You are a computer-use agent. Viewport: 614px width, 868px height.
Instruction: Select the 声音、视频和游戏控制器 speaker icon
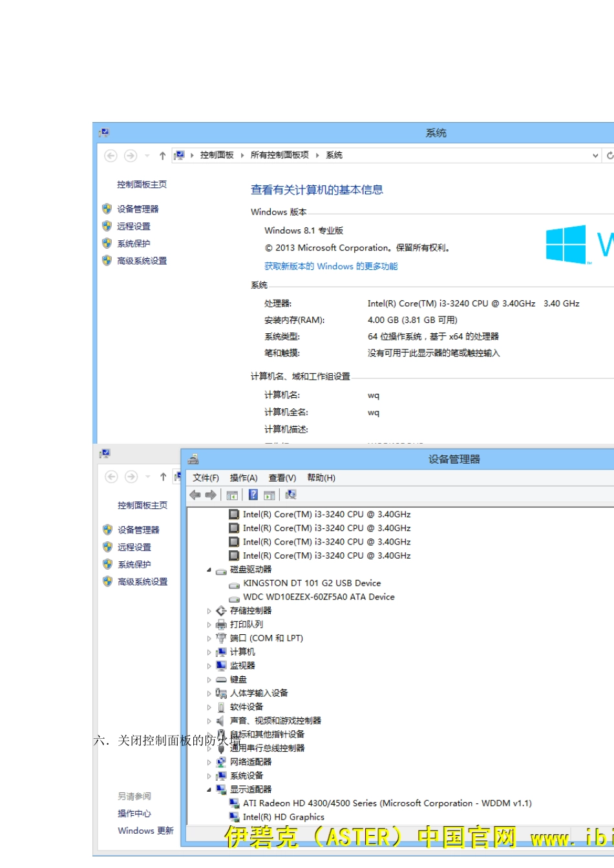pos(221,721)
